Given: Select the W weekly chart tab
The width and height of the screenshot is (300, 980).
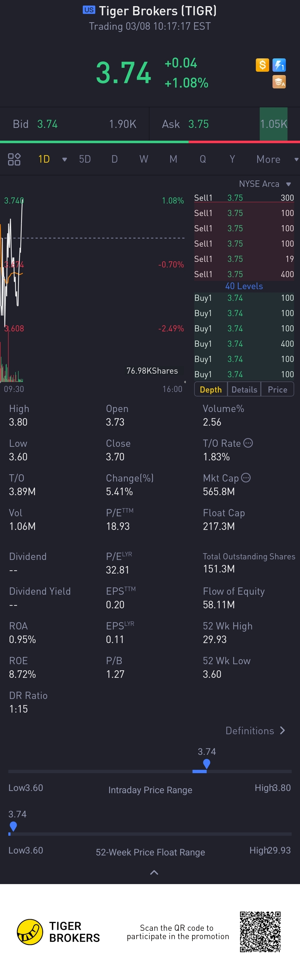Looking at the screenshot, I should pos(144,159).
